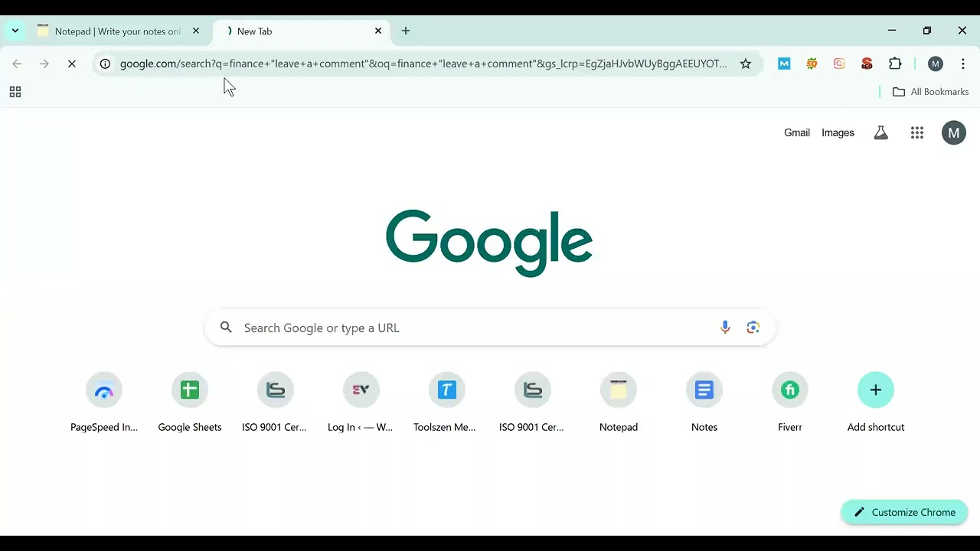Screen dimensions: 980x551
Task: Add a new shortcut tile
Action: [x=876, y=403]
